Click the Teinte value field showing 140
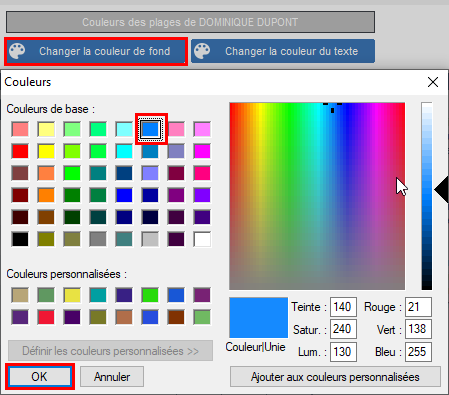449x395 pixels. (343, 307)
